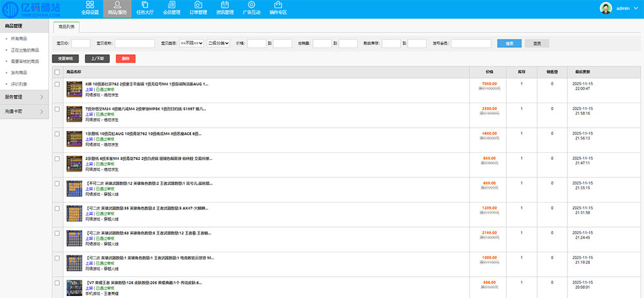Screen dimensions: 644x298
Task: Click the 宝贝名称 input field
Action: click(135, 43)
